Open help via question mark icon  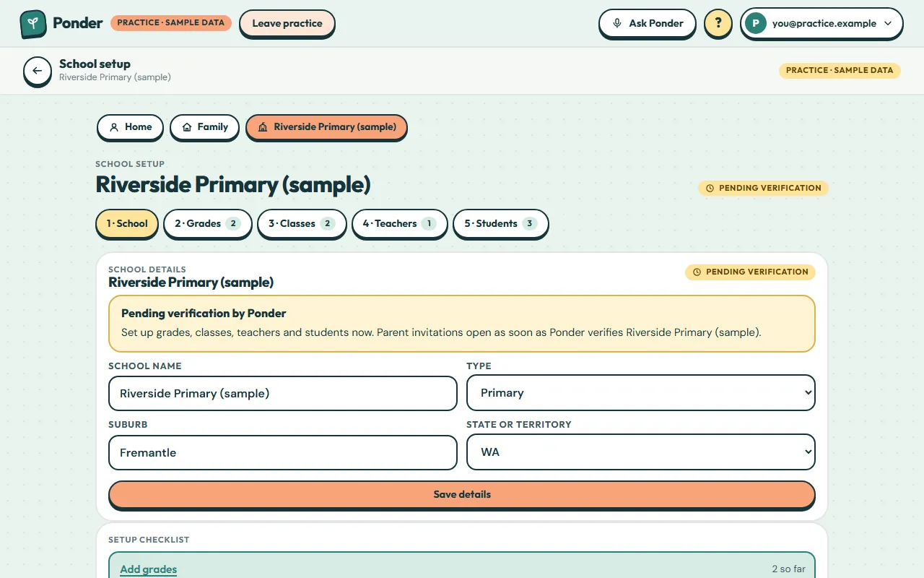[x=718, y=23]
